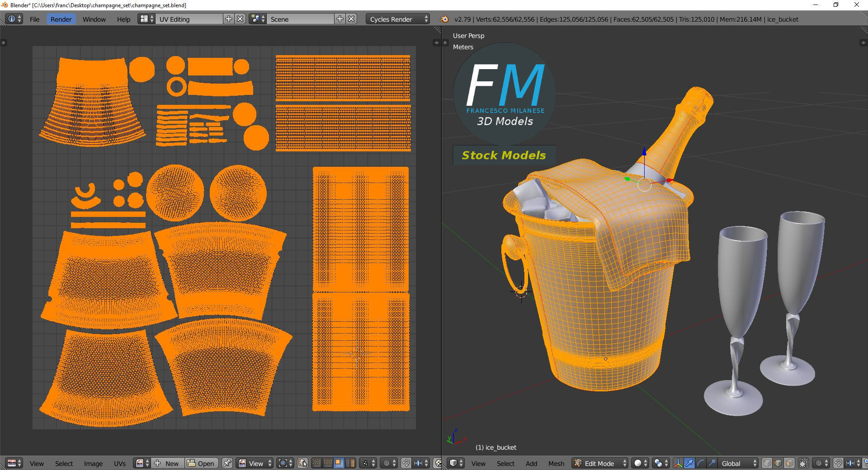
Task: Open 3D View proportional editing dropdown
Action: (821, 463)
